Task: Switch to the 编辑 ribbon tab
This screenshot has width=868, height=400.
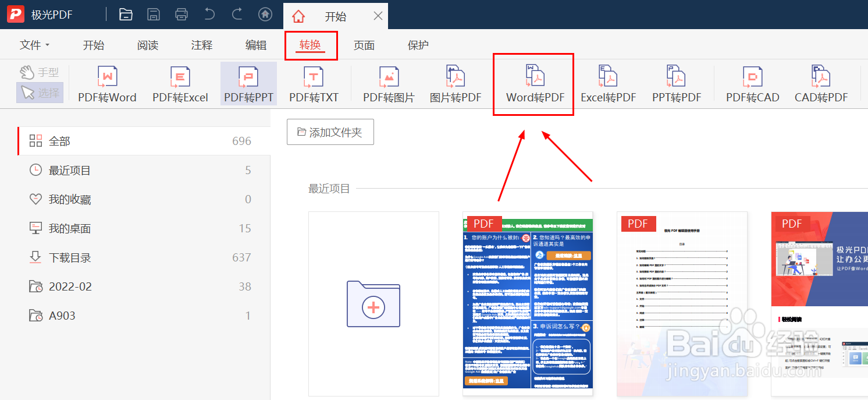Action: (256, 45)
